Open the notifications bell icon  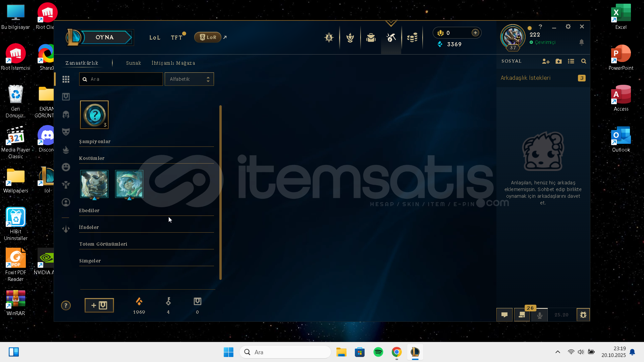582,42
